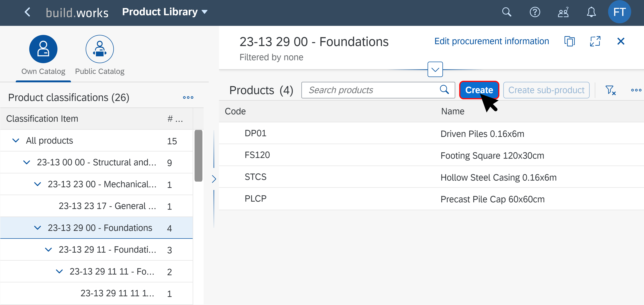Collapse the 23-13 29 11 Foundati... node
Viewport: 644px width, 305px height.
coord(48,250)
